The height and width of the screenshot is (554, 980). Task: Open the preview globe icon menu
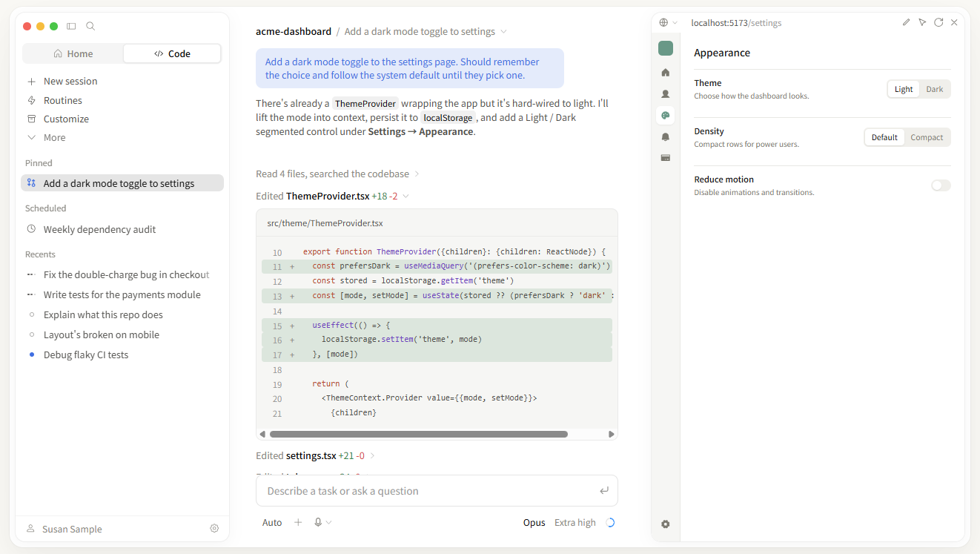[668, 23]
